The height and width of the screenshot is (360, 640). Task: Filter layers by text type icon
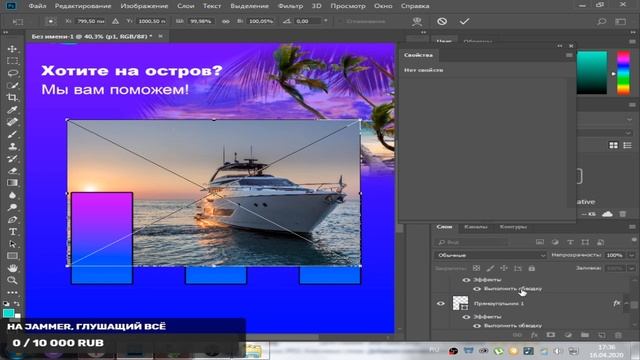(x=570, y=242)
